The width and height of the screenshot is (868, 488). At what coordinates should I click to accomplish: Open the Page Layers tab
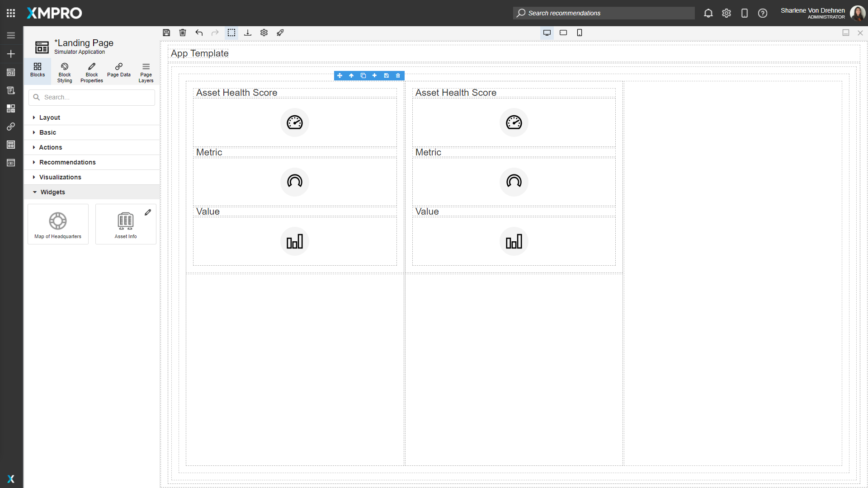tap(146, 71)
